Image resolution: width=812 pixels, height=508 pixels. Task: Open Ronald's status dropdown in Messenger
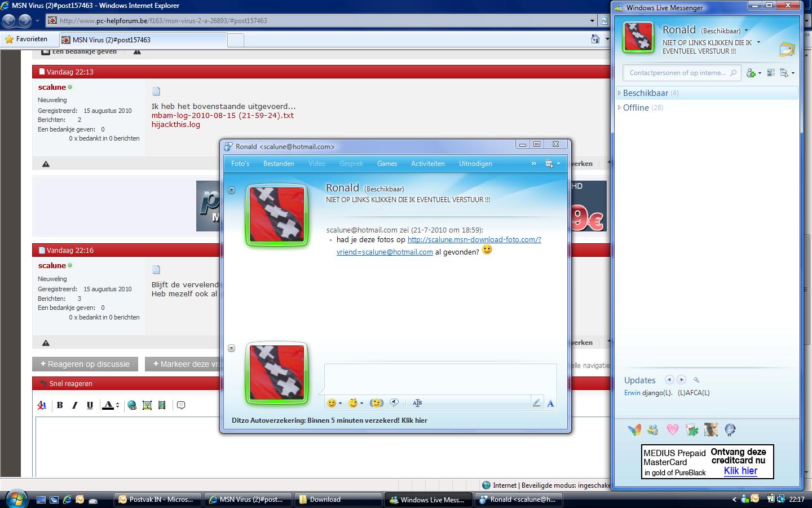point(746,30)
